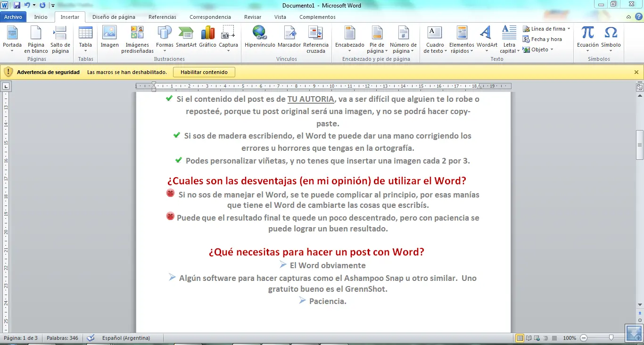Open the Complementos tab
Viewport: 644px width, 345px height.
point(317,17)
